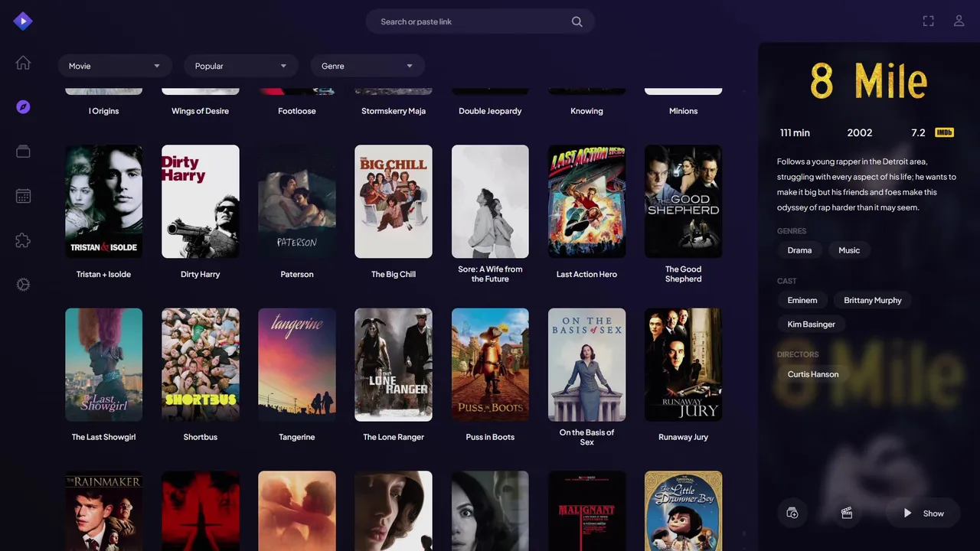Open On the Basis of Sex poster
980x551 pixels.
tap(586, 364)
